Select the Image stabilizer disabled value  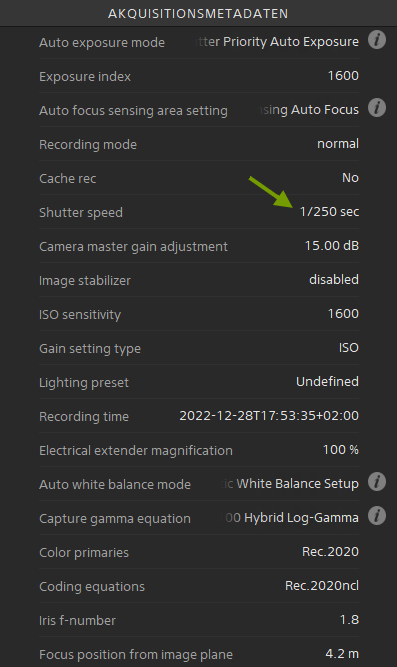tap(334, 279)
